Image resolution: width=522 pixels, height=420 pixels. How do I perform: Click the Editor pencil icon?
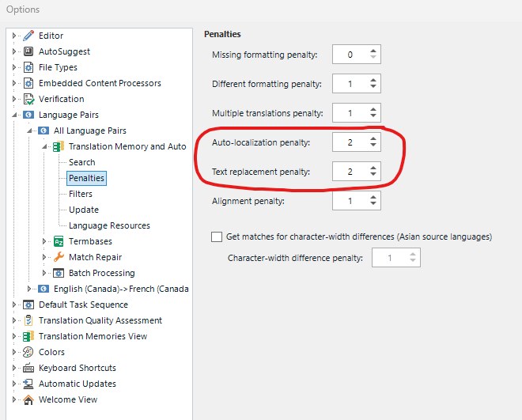point(28,36)
